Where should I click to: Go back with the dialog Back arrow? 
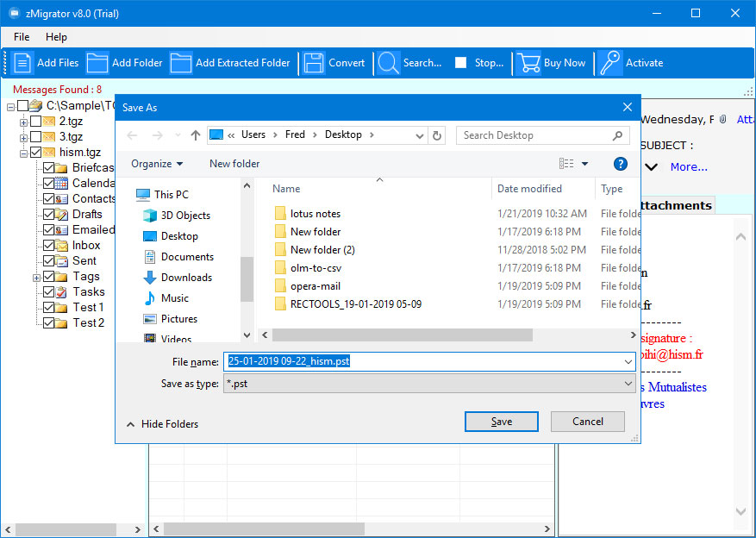coord(132,135)
